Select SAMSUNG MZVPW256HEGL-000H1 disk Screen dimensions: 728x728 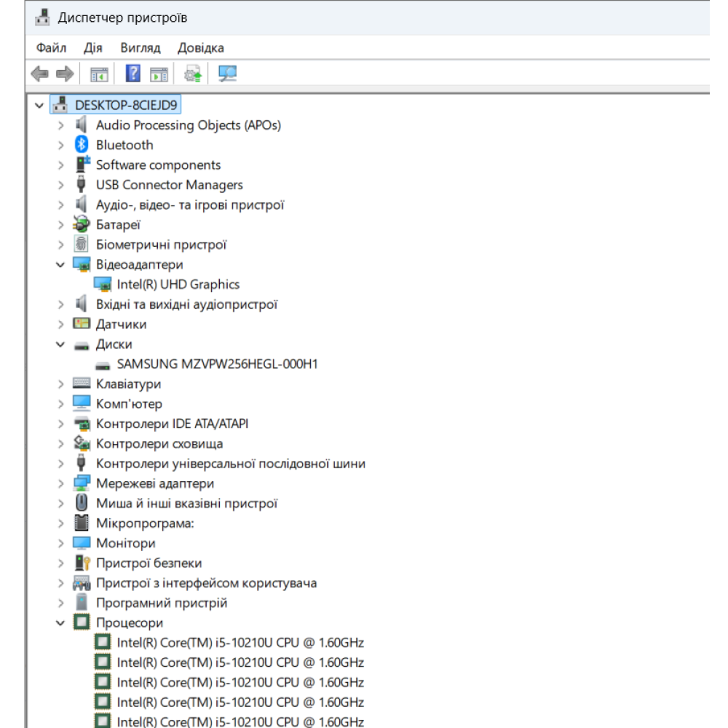click(217, 364)
